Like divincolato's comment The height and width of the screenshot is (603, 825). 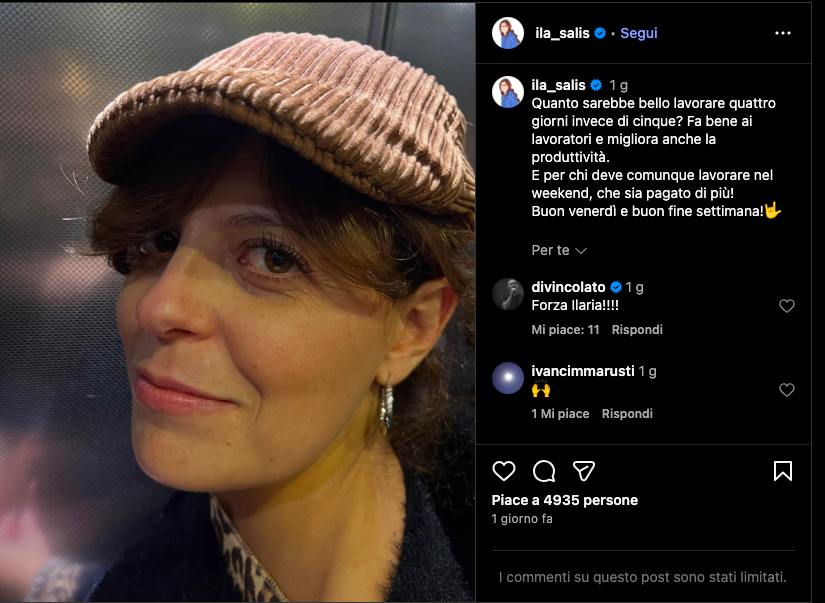coord(787,306)
